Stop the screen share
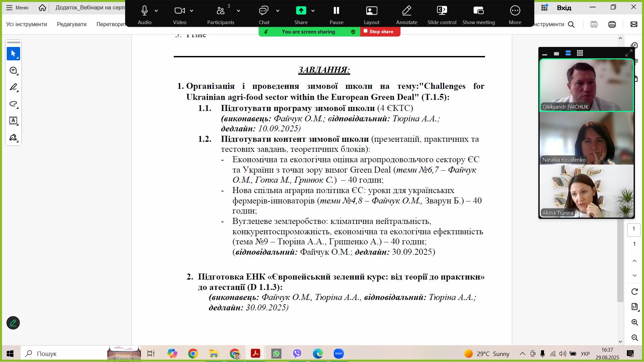The height and width of the screenshot is (362, 644). [380, 32]
